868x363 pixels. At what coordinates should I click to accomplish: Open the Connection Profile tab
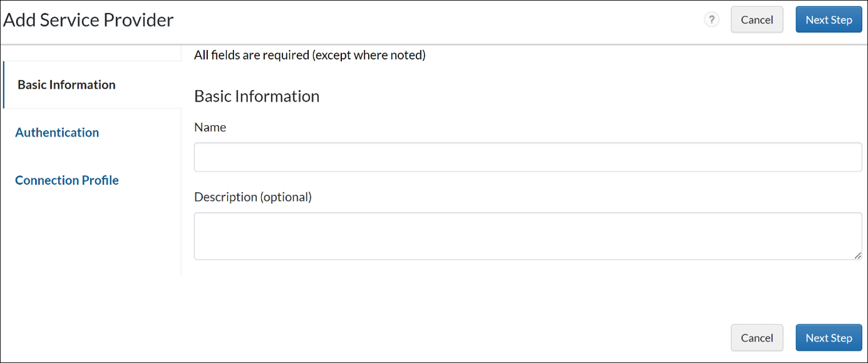pos(67,180)
